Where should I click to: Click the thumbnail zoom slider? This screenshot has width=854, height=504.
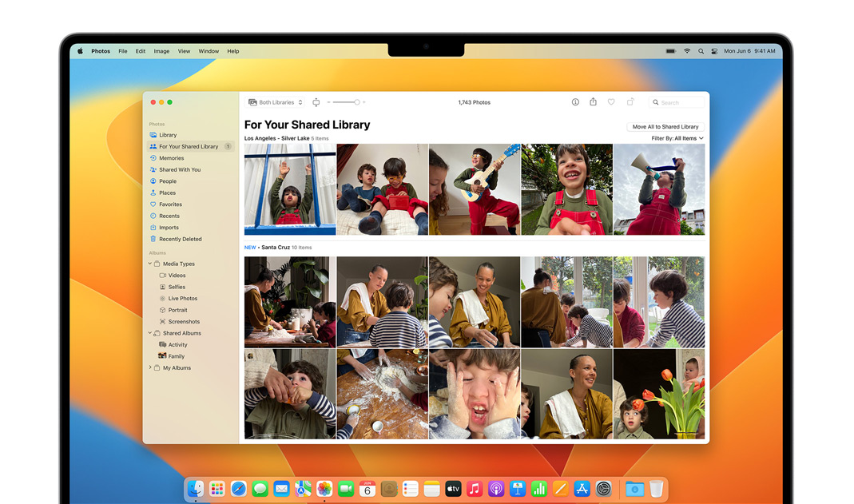(347, 102)
